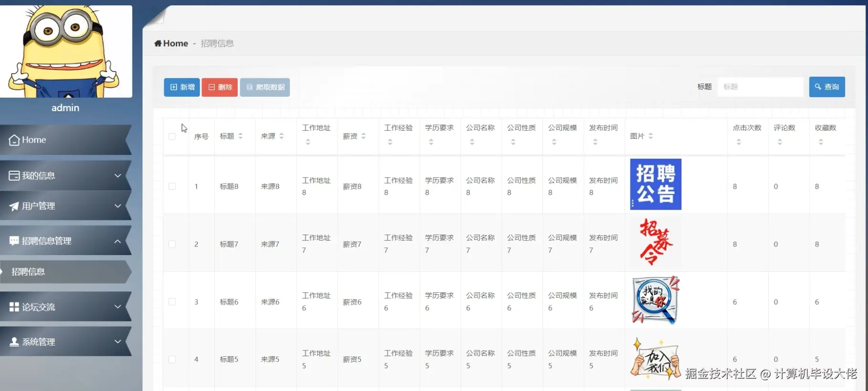The width and height of the screenshot is (868, 391).
Task: Click the house icon in the sidebar Home item
Action: point(14,140)
